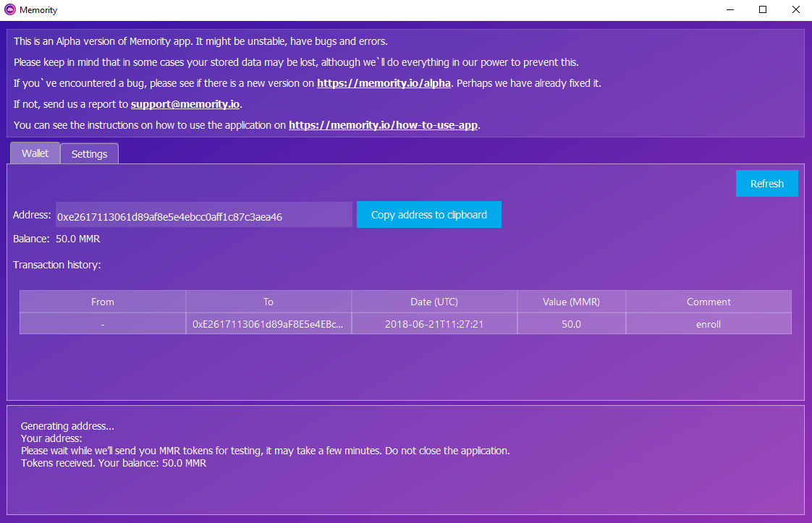Click the To column header
The width and height of the screenshot is (812, 523).
pos(268,302)
